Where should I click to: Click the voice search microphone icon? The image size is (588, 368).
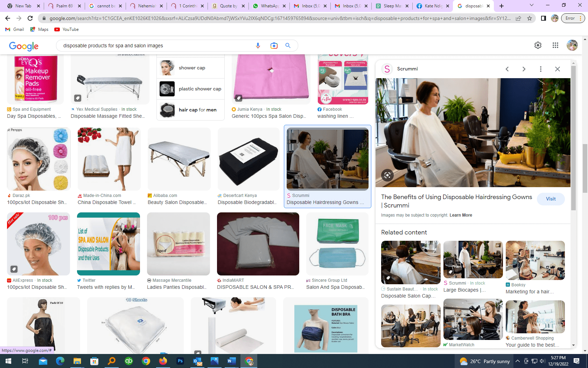pyautogui.click(x=258, y=46)
